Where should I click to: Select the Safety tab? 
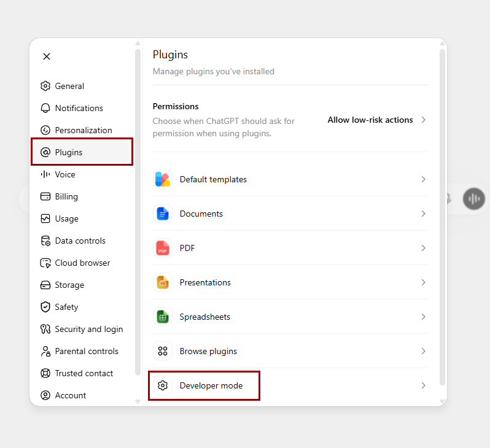tap(82, 307)
